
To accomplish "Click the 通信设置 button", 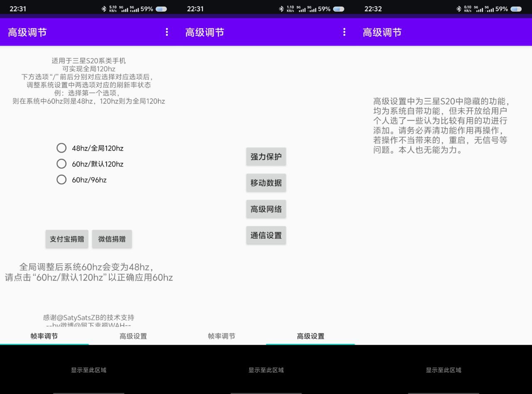I will pos(266,235).
